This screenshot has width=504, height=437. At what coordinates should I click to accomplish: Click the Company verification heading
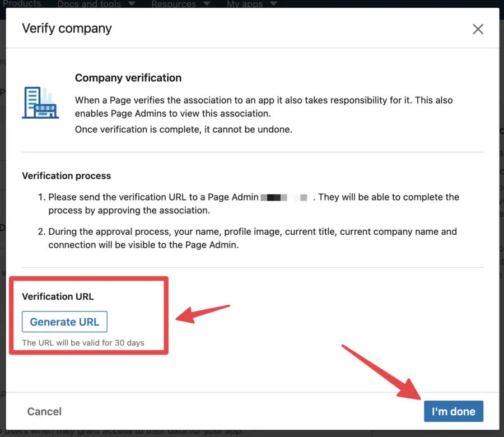[x=128, y=78]
